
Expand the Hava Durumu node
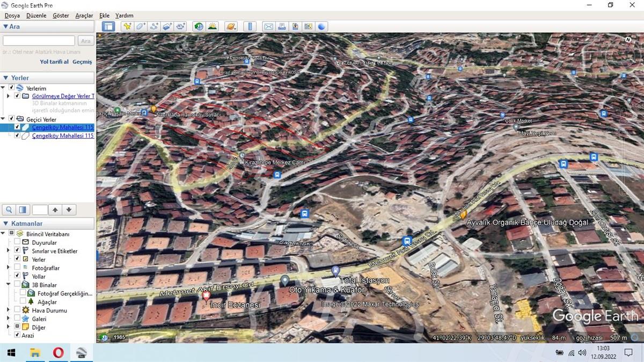point(8,310)
